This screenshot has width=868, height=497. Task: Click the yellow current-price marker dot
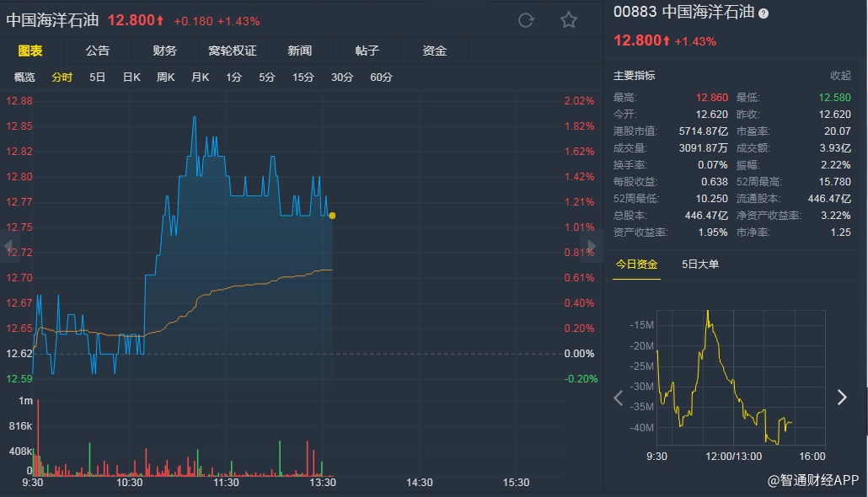tap(332, 216)
